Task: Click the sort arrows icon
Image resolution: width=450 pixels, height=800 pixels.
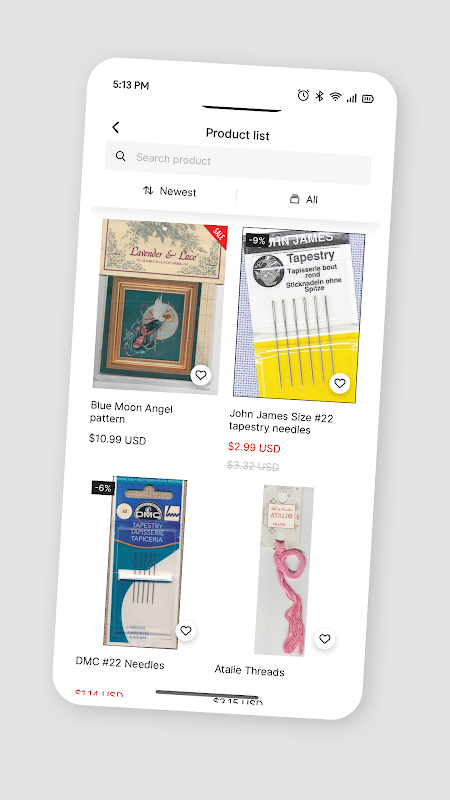Action: 148,190
